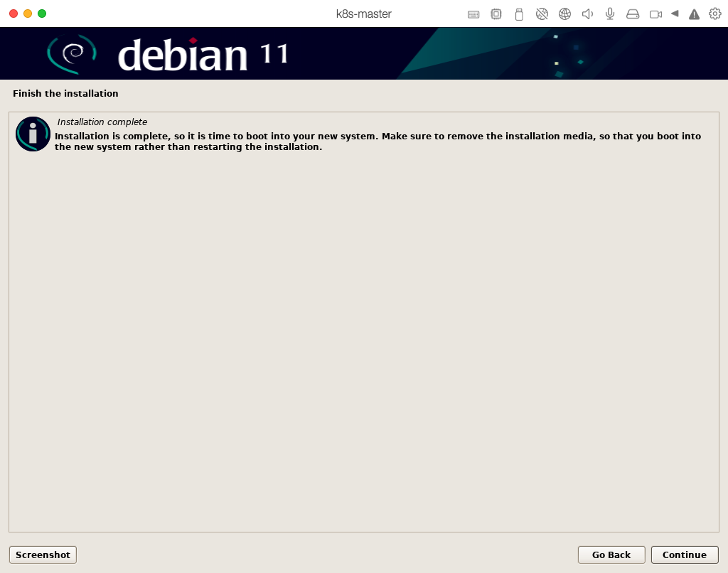This screenshot has height=573, width=728.
Task: Click the 'Installation is complete' message paragraph
Action: tap(378, 141)
